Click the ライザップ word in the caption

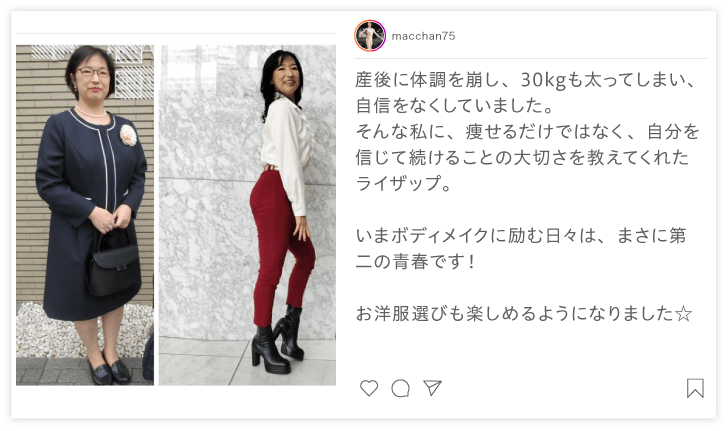(397, 183)
